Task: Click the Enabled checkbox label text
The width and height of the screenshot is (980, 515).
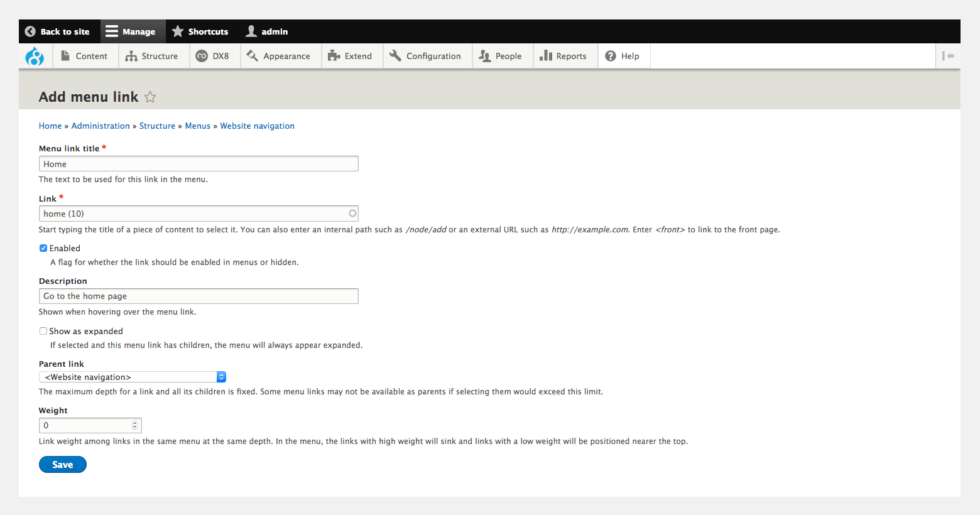Action: coord(65,248)
